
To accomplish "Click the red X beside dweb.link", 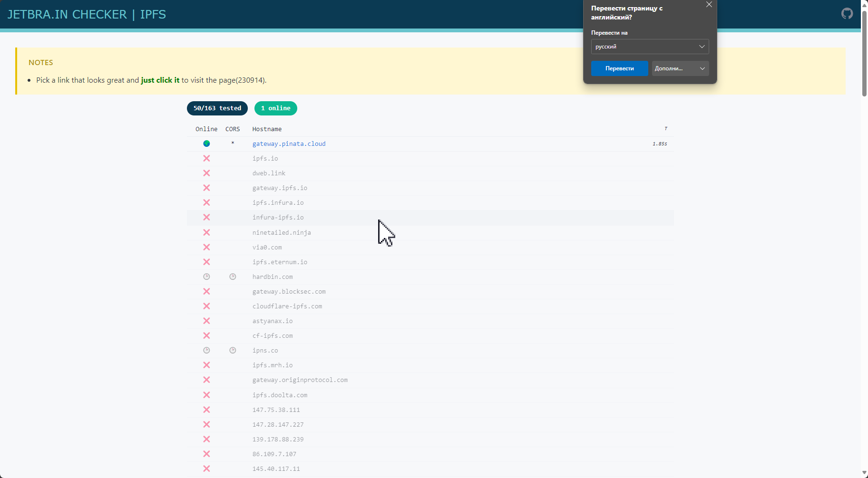I will pyautogui.click(x=206, y=173).
